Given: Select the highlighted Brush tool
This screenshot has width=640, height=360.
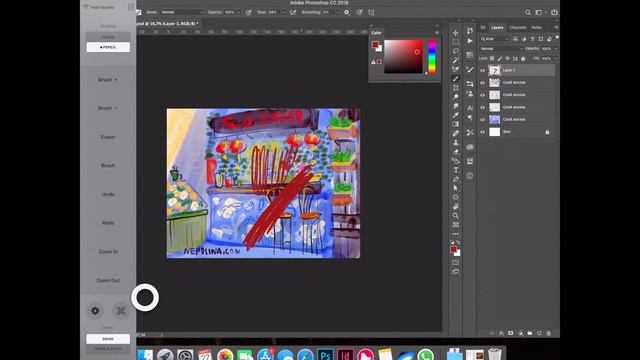Looking at the screenshot, I should pyautogui.click(x=456, y=78).
